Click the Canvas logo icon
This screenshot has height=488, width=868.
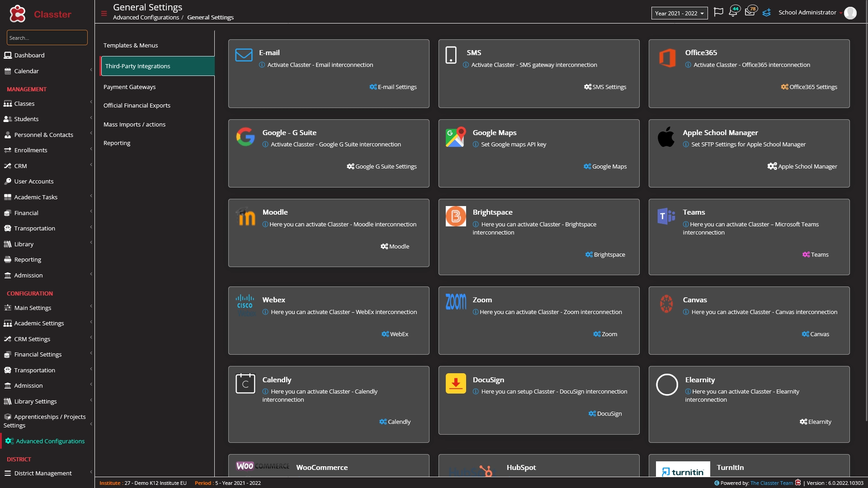pyautogui.click(x=666, y=304)
